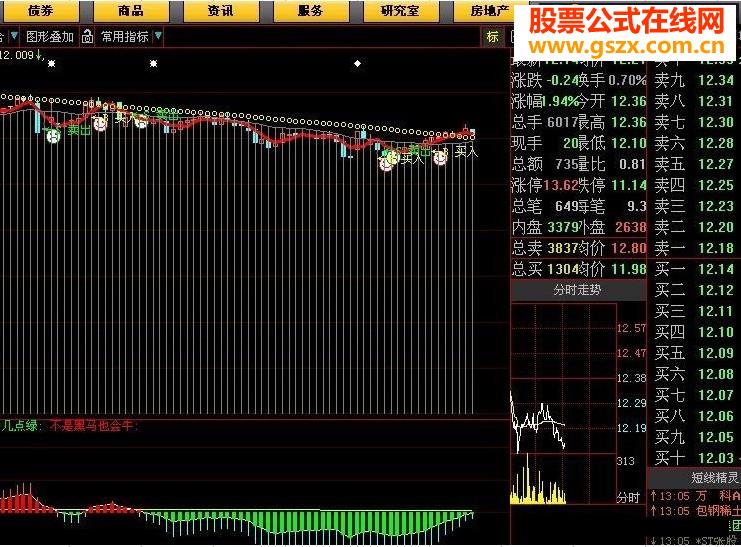Screen dimensions: 741x547
Task: Click the 内盘 3379 value
Action: point(561,227)
